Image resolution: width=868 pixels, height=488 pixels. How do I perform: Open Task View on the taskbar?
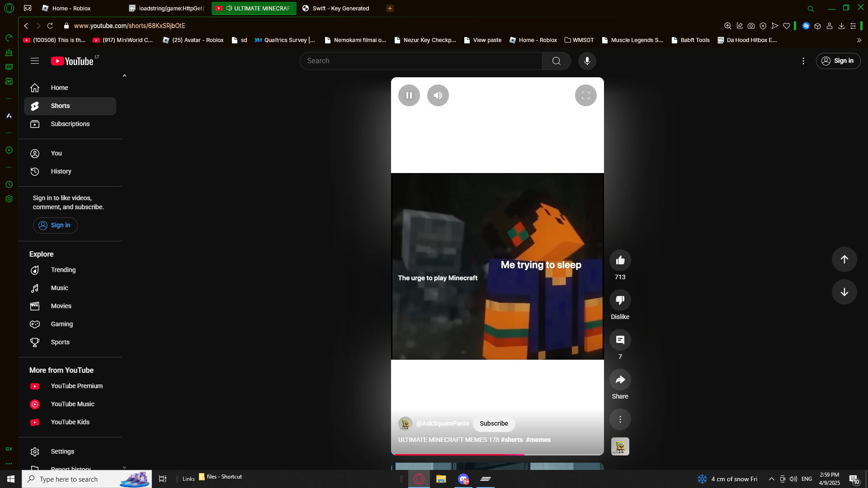coord(163,479)
